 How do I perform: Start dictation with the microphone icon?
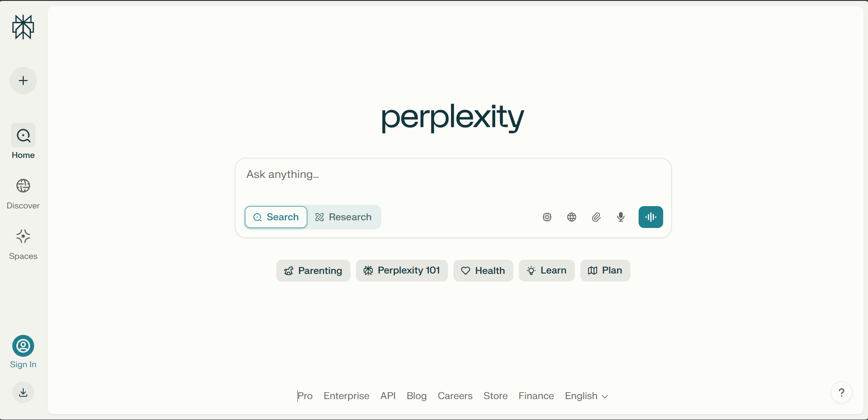coord(621,217)
